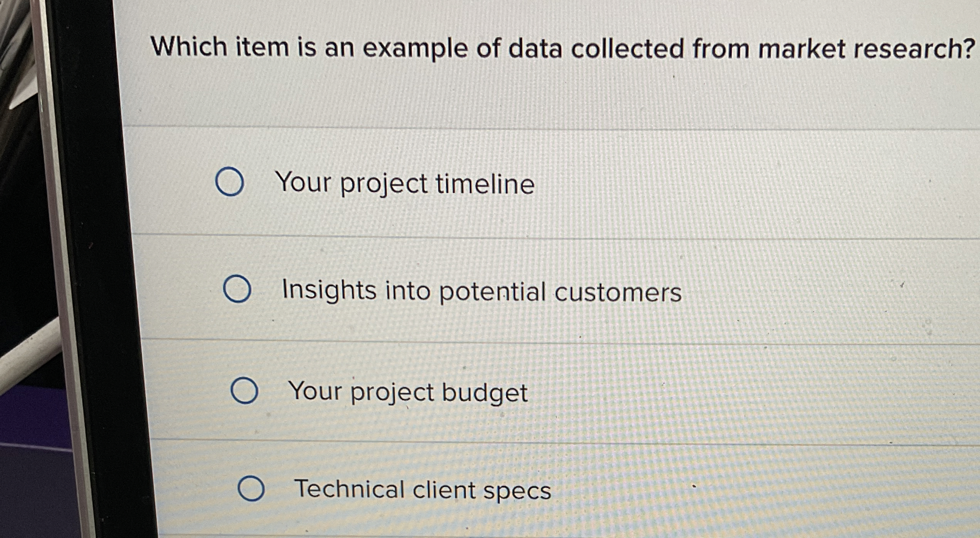
Task: Select the 'Your project timeline' radio button
Action: click(x=229, y=182)
